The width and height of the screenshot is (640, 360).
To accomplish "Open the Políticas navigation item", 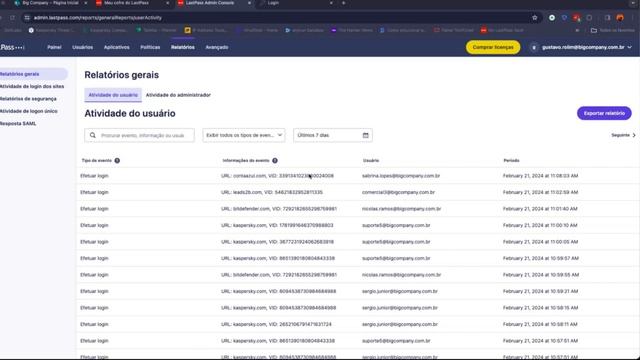I will point(150,47).
